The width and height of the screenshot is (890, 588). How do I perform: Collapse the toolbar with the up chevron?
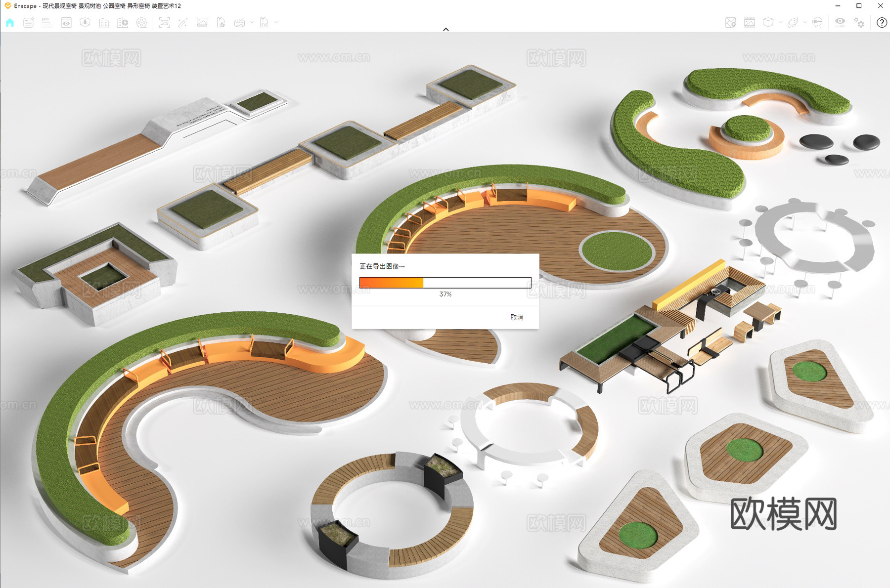tap(446, 29)
